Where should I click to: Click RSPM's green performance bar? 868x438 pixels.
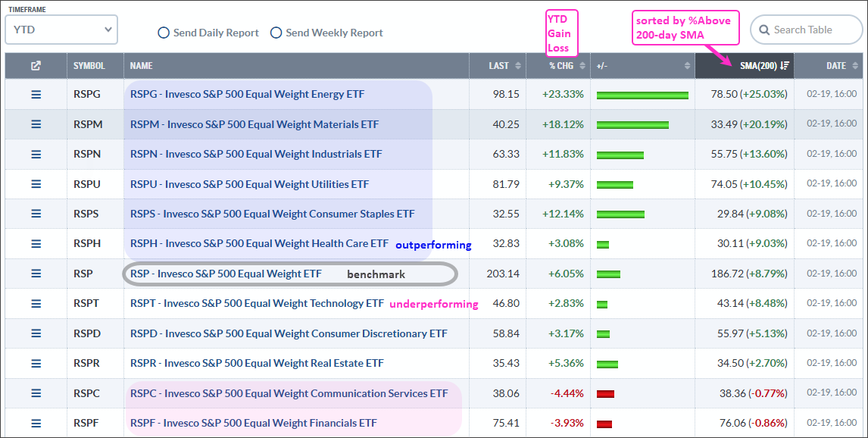632,124
